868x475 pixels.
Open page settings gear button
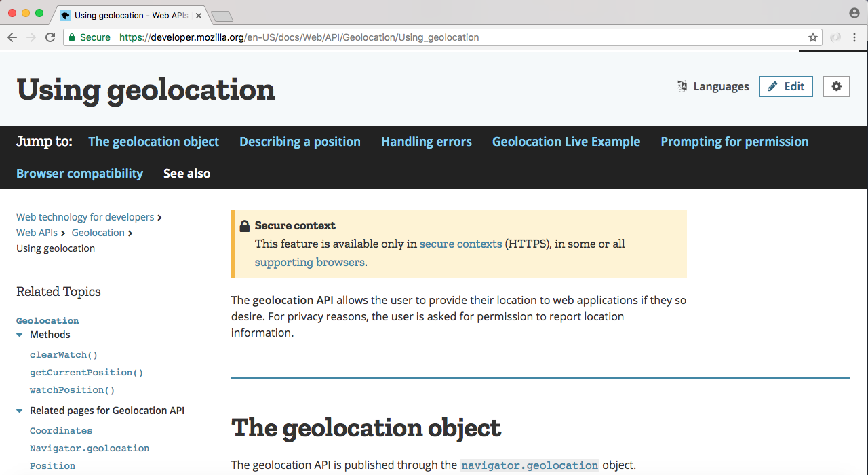click(x=836, y=86)
